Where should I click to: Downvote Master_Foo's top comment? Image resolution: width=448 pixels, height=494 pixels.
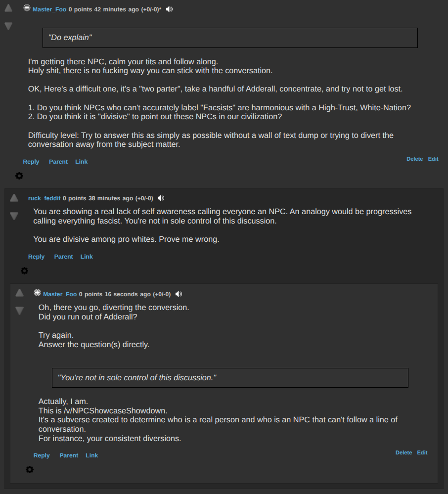8,26
